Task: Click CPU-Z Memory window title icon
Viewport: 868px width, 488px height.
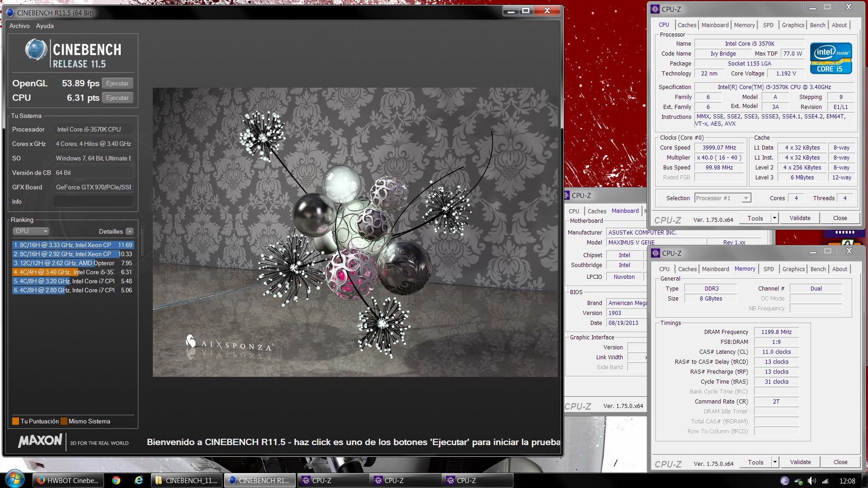Action: point(656,253)
